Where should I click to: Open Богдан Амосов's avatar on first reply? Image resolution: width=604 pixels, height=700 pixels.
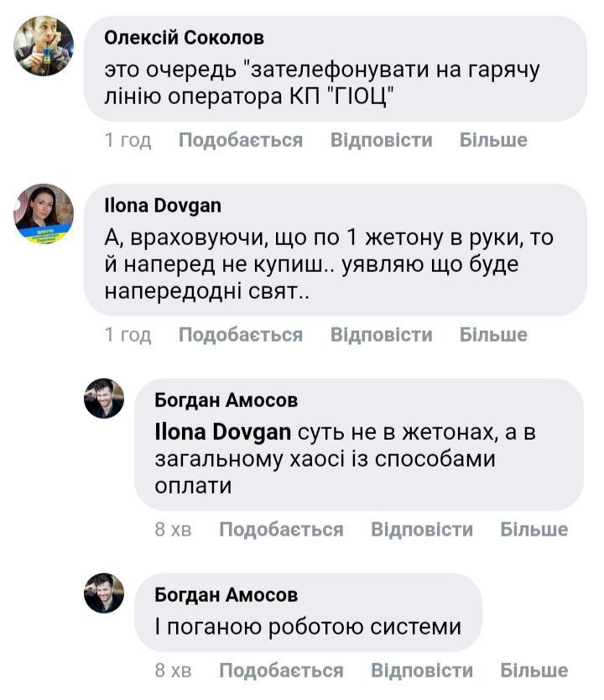tap(104, 398)
